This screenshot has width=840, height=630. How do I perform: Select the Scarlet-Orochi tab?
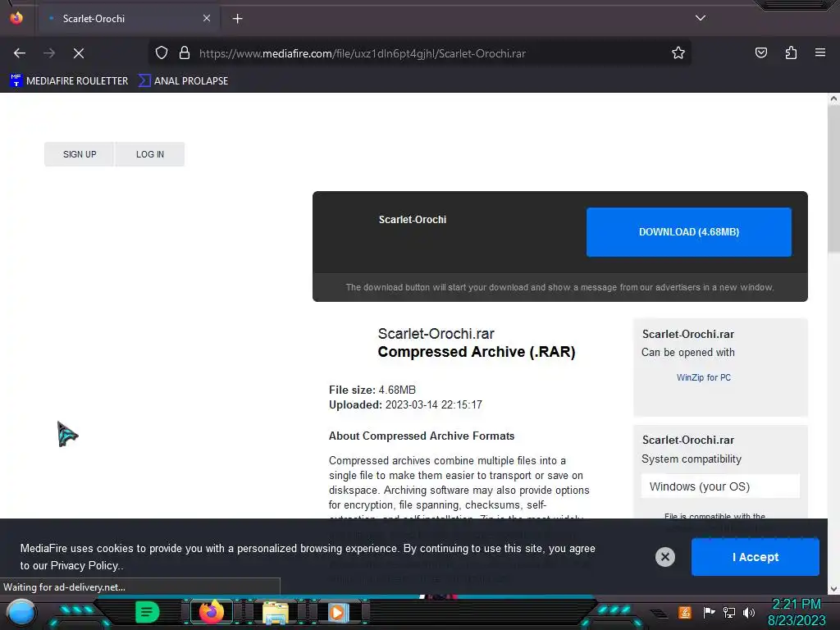[127, 19]
